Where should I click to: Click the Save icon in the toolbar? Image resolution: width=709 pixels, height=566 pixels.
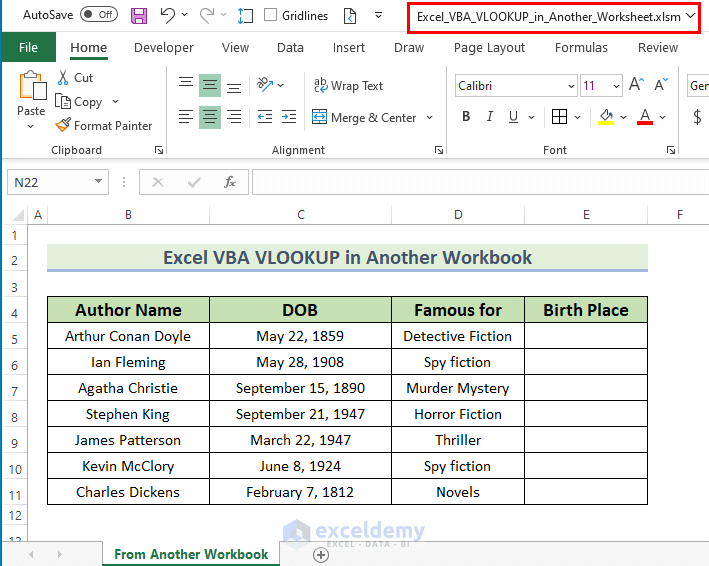click(139, 16)
